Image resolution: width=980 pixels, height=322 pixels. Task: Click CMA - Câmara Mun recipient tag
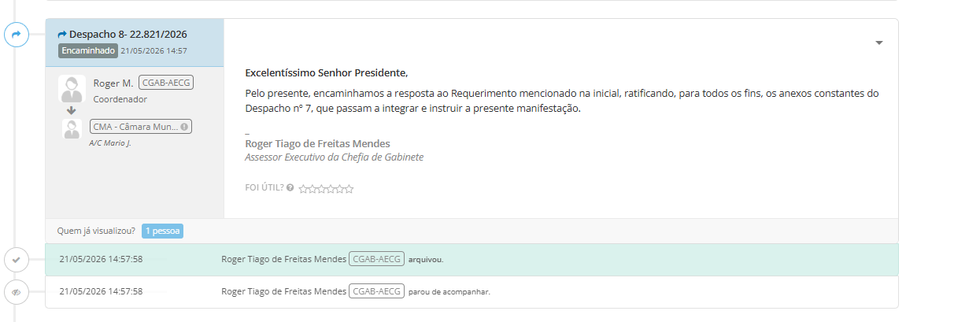(x=141, y=126)
